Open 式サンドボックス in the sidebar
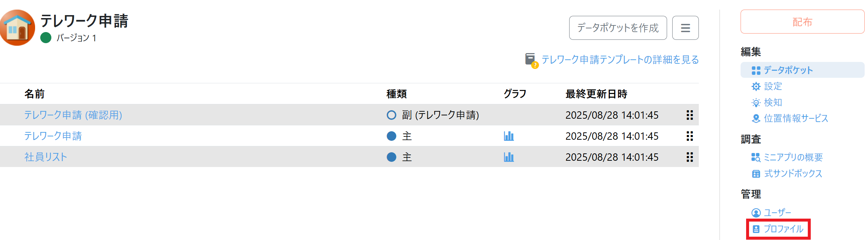 pyautogui.click(x=793, y=174)
